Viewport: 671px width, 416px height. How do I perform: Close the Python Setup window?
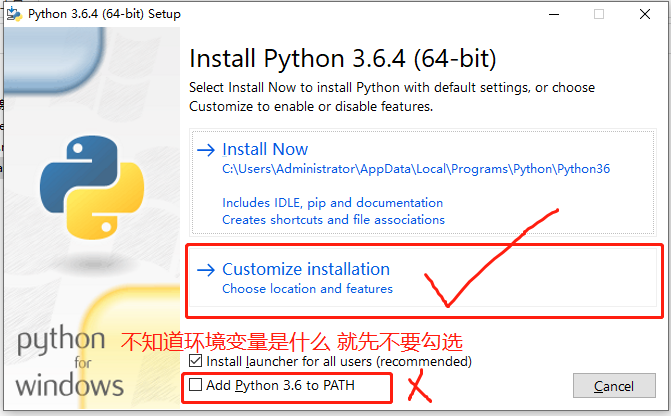tap(645, 14)
